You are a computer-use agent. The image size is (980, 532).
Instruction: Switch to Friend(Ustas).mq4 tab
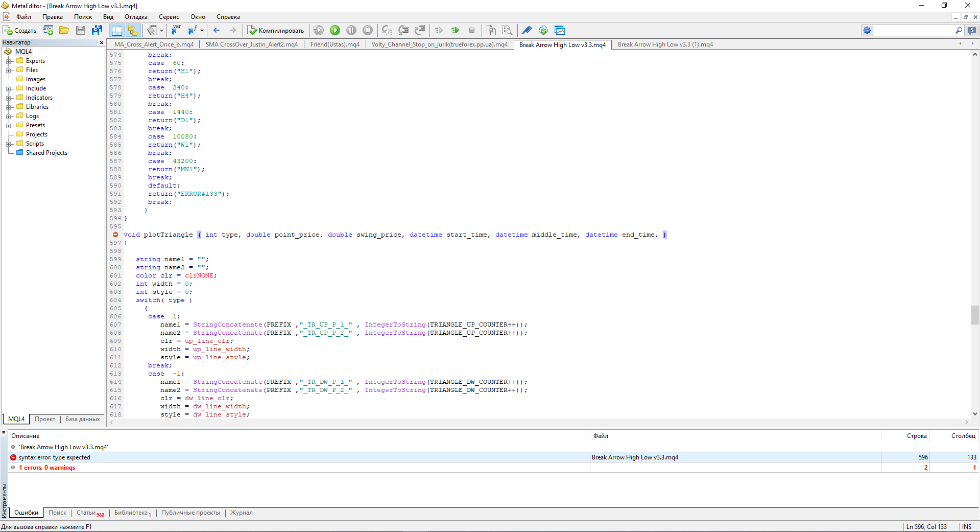[334, 44]
